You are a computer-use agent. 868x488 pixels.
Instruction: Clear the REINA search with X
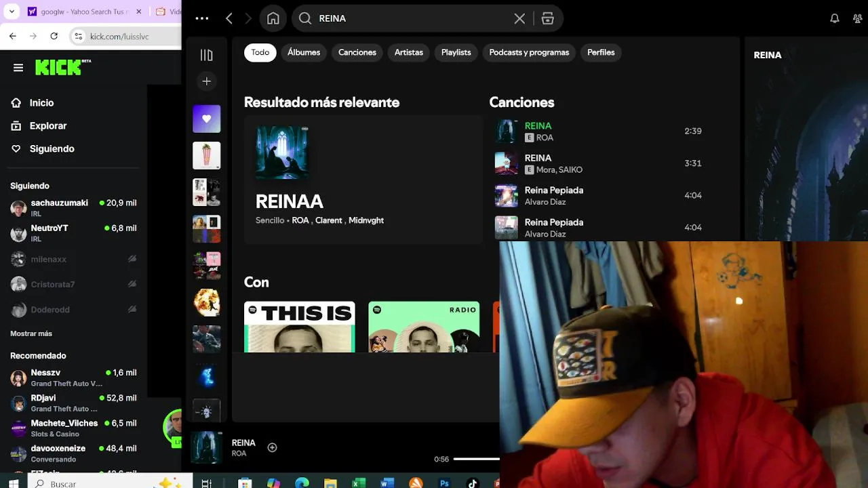[x=519, y=18]
